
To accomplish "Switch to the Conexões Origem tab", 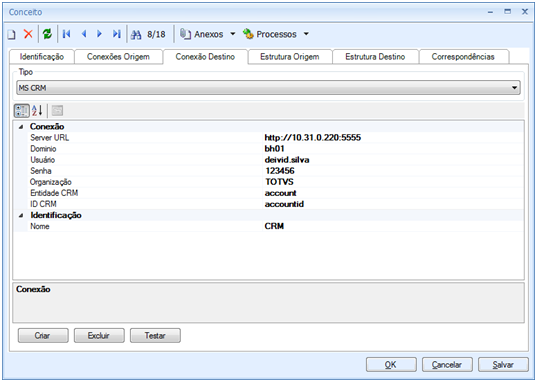I will tap(118, 57).
